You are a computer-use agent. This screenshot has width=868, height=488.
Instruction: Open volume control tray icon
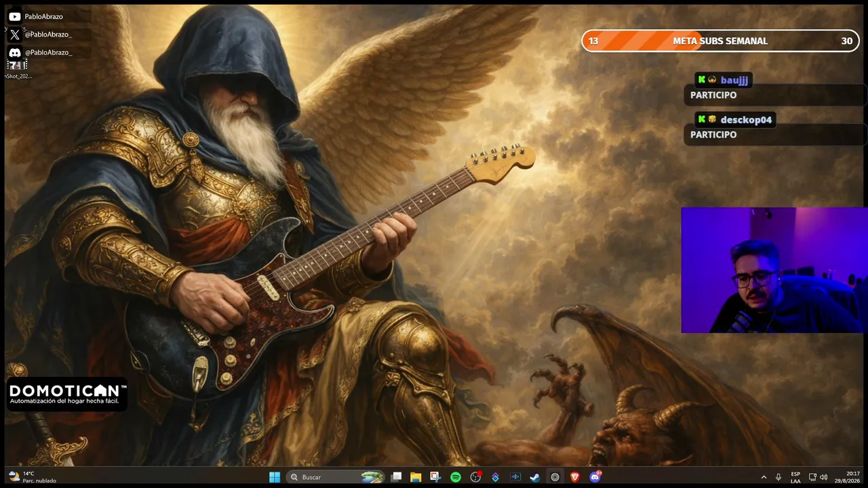(x=823, y=477)
